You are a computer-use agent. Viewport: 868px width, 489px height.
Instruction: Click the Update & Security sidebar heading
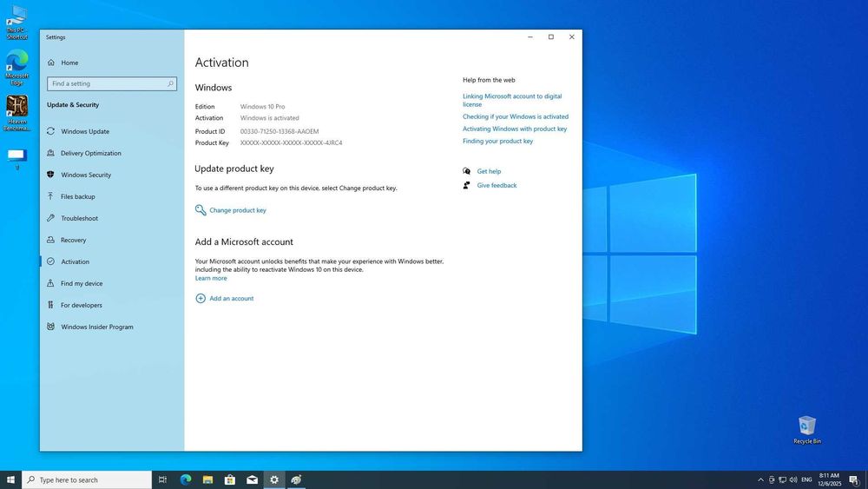click(73, 105)
